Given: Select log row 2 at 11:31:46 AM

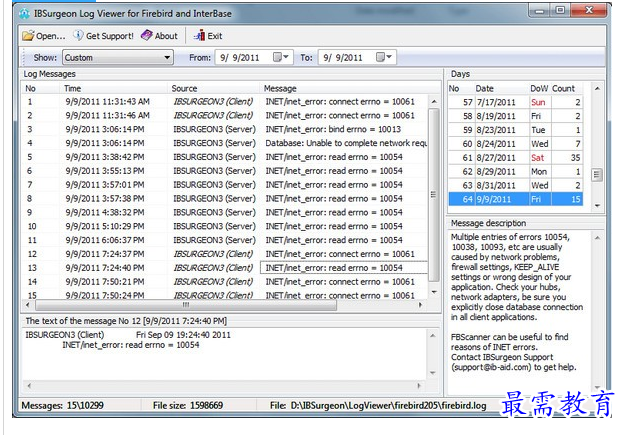Looking at the screenshot, I should coord(225,116).
